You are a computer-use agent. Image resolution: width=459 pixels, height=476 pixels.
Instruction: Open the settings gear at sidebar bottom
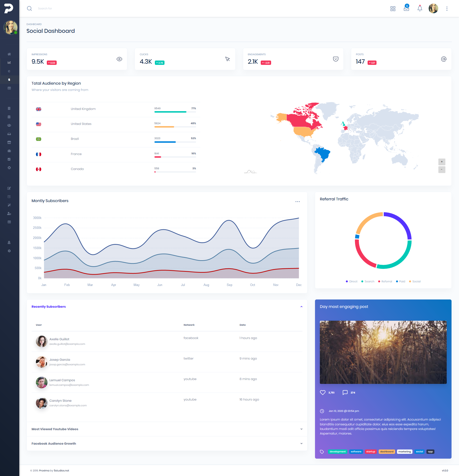click(x=9, y=251)
